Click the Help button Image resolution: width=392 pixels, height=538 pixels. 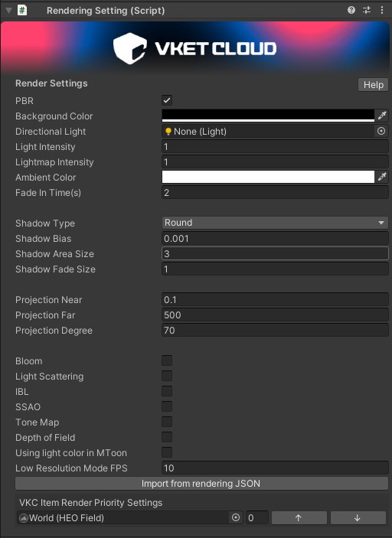(373, 85)
